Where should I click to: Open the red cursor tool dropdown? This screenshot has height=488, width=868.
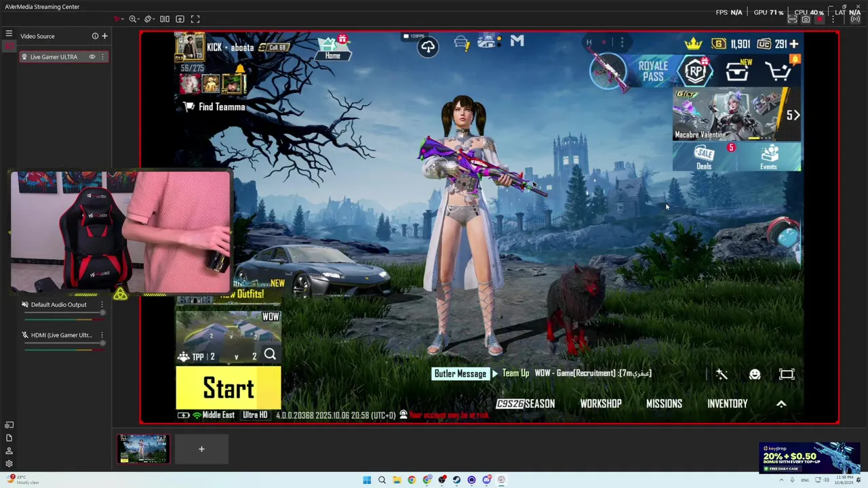[x=119, y=19]
